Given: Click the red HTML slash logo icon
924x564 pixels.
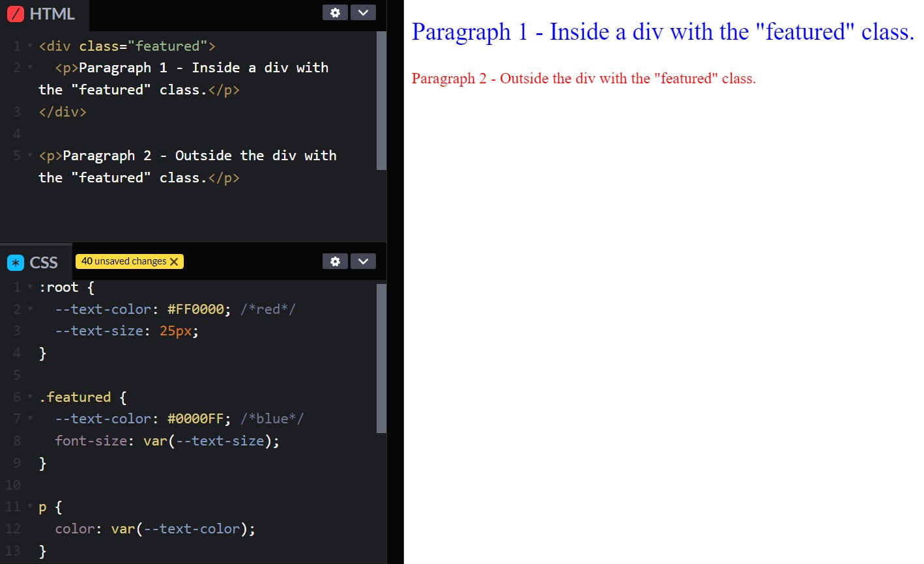Looking at the screenshot, I should coord(15,14).
